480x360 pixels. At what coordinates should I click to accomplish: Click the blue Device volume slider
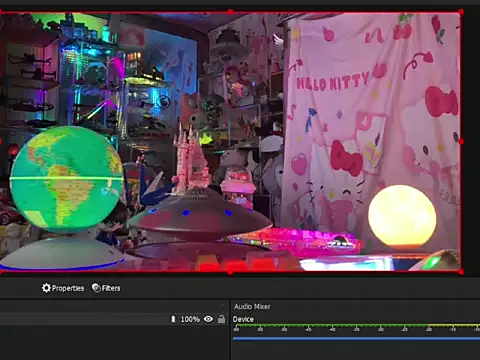pos(356,338)
